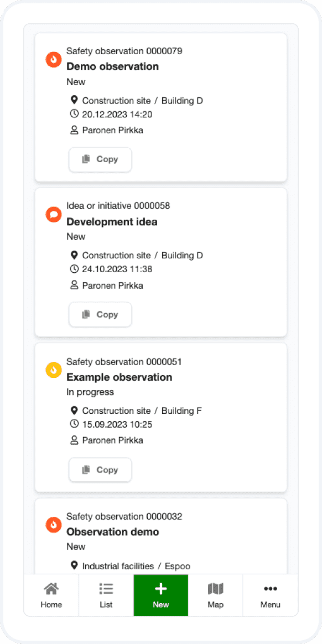Open the Map tab

216,595
